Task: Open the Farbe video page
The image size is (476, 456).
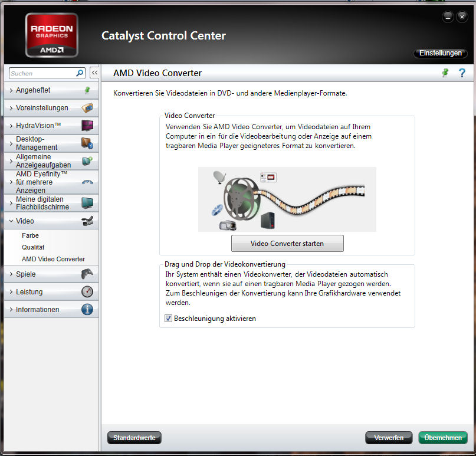Action: (30, 235)
